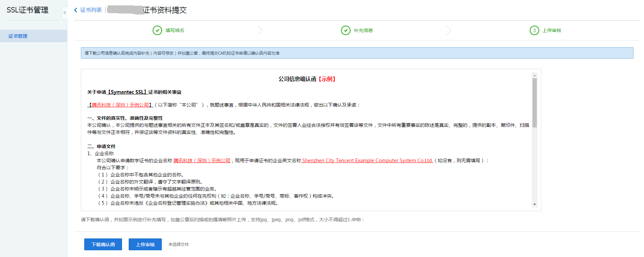The height and width of the screenshot is (257, 644).
Task: Collapse the sidebar using the double-chevron icon
Action: [65, 13]
